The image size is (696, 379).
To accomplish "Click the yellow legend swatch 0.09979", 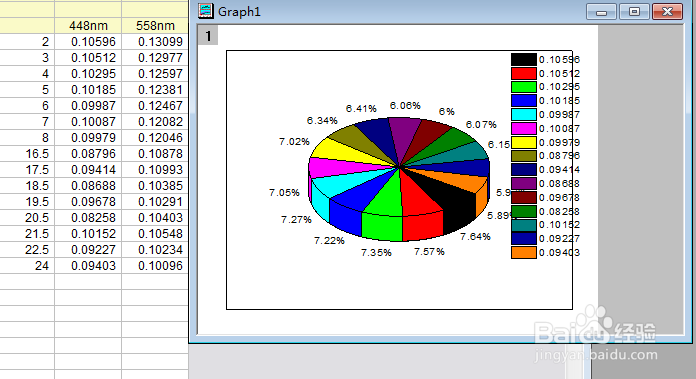I will [x=524, y=142].
